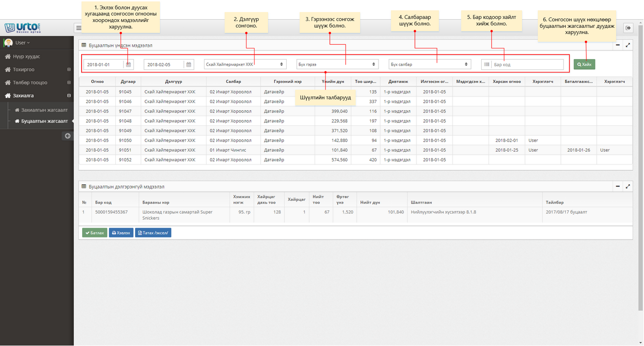Image resolution: width=644 pixels, height=346 pixels.
Task: Sort by the Харсан огноо column header
Action: (x=507, y=82)
